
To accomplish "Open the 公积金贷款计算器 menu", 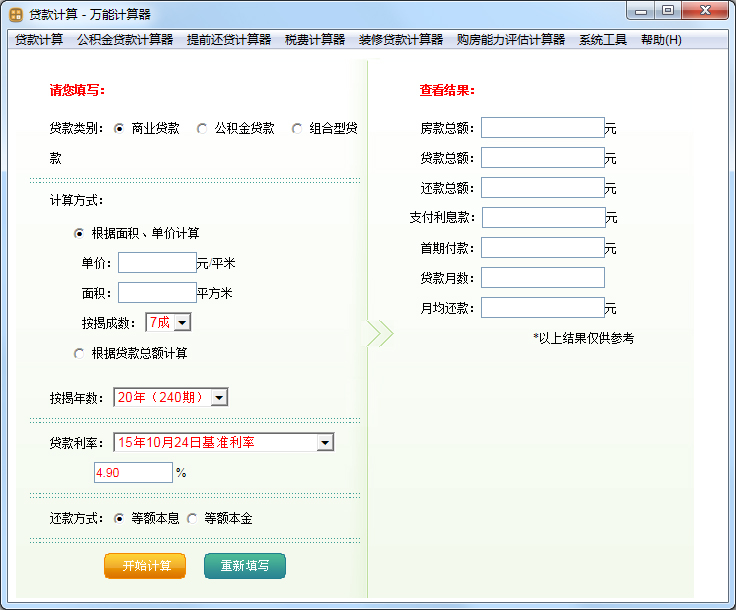I will click(125, 40).
